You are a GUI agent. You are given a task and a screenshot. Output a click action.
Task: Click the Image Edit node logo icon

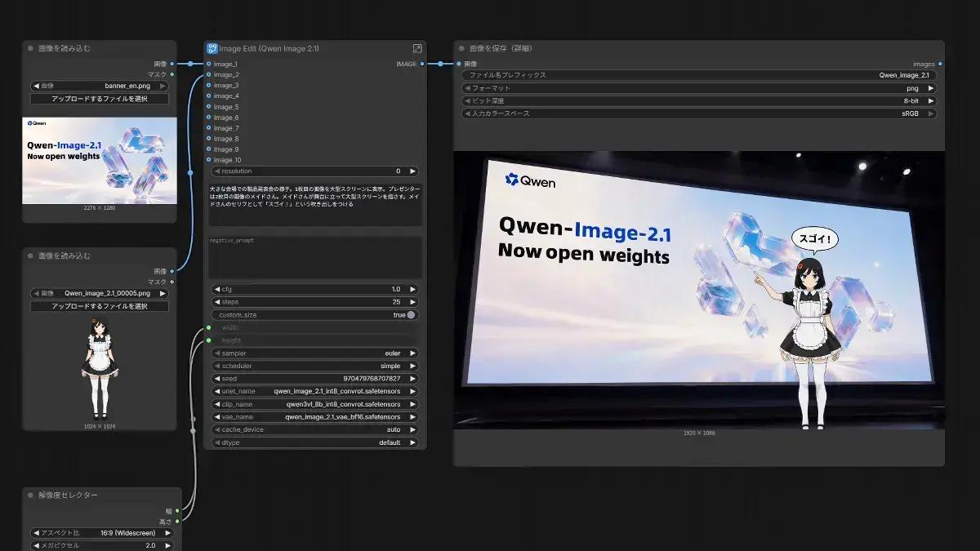pos(212,48)
